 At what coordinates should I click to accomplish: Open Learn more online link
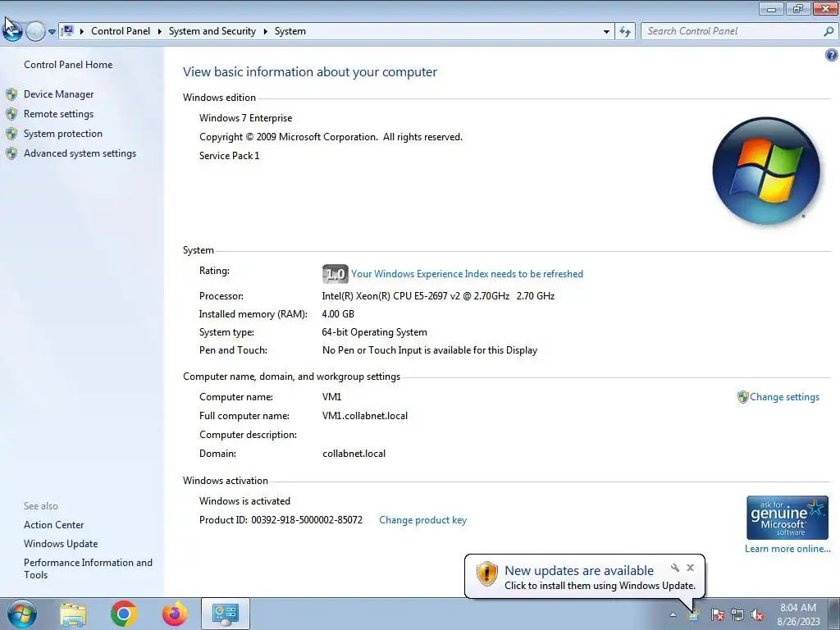coord(787,549)
